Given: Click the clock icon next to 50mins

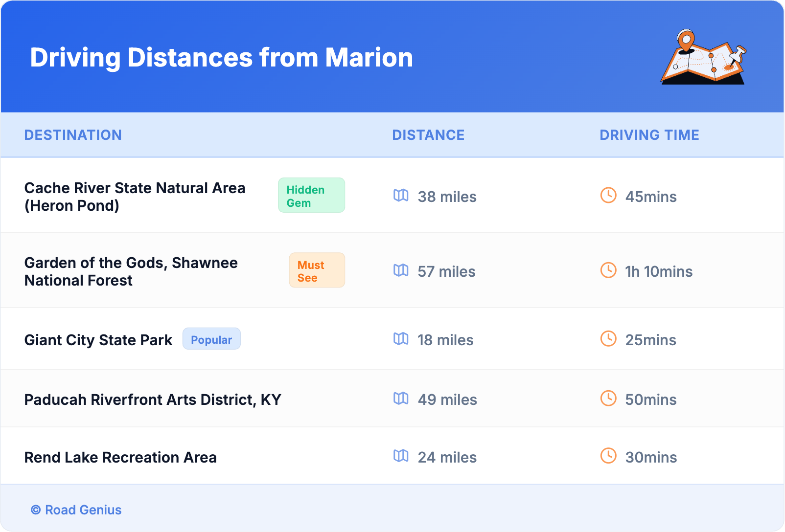Looking at the screenshot, I should tap(608, 399).
